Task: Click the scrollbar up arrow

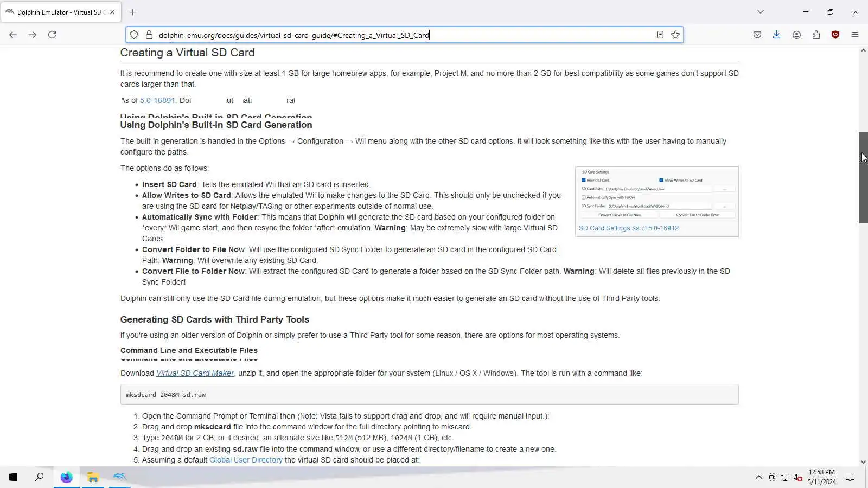Action: pyautogui.click(x=863, y=50)
